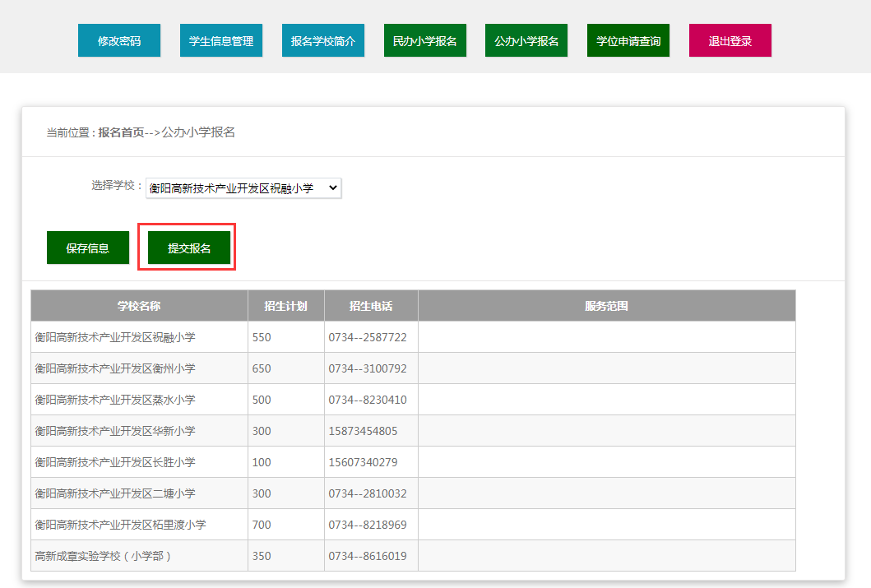The image size is (871, 588).
Task: Submit registration with 提交报名 button
Action: pos(189,248)
